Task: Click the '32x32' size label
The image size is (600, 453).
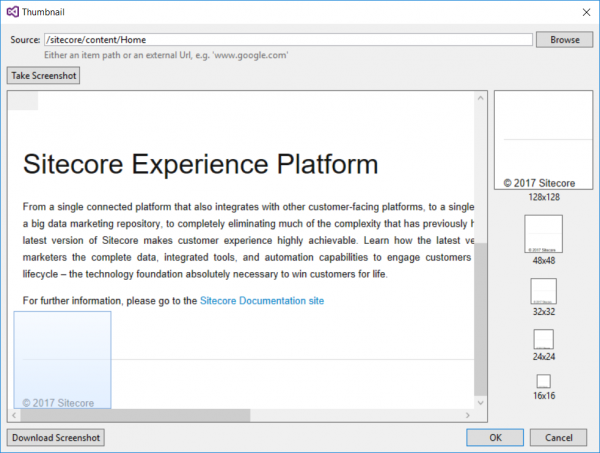Action: [x=544, y=312]
